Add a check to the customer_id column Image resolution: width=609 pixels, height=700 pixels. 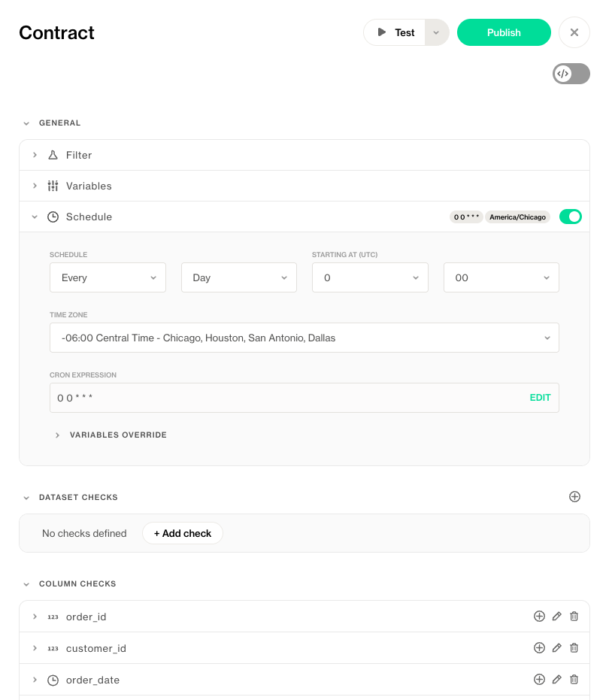pyautogui.click(x=539, y=648)
